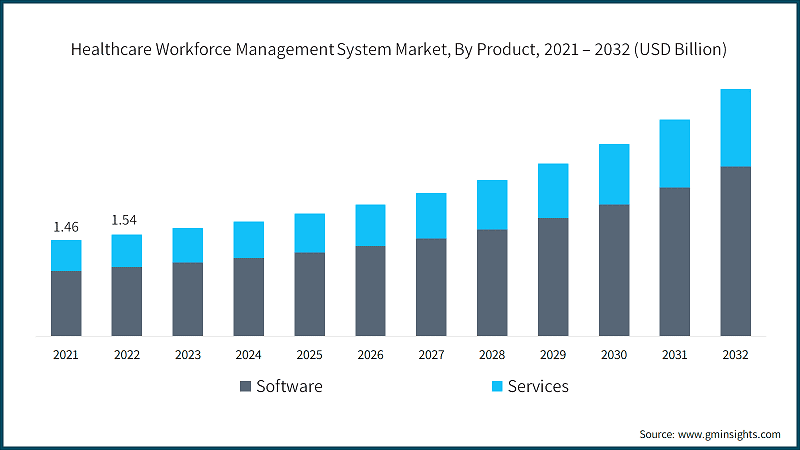Select the 2031 Software bar segment
Screen dimensions: 800x450
point(674,262)
